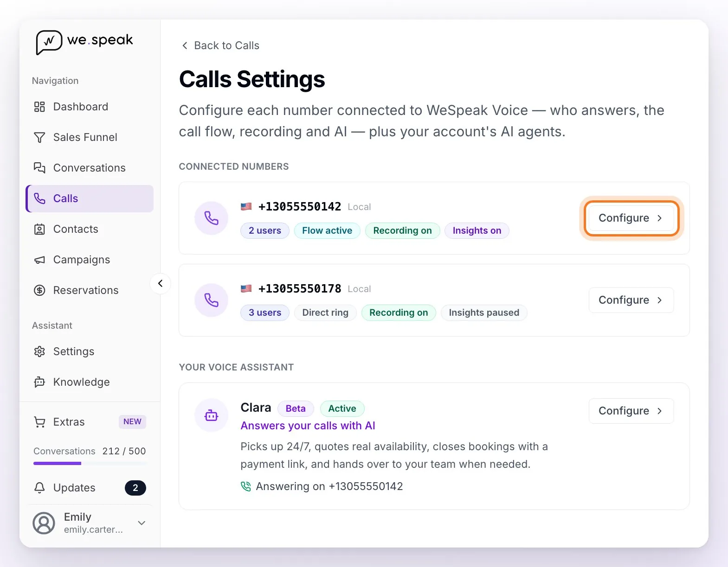Click the Conversations chat bubbles icon
This screenshot has width=728, height=567.
coord(39,168)
